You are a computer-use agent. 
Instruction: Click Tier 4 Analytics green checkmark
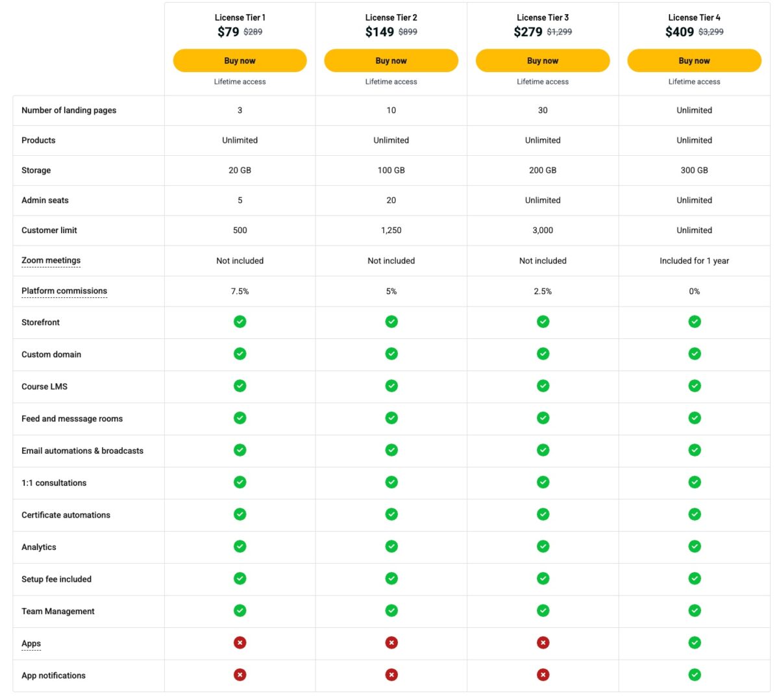tap(695, 546)
